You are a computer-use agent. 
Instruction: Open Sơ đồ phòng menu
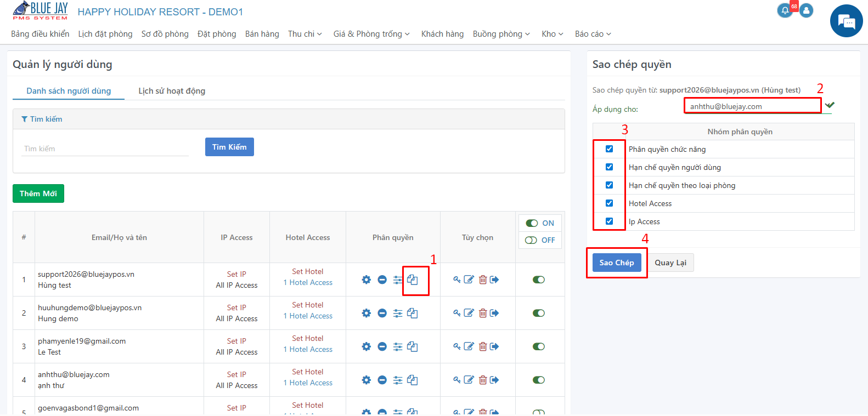[165, 34]
